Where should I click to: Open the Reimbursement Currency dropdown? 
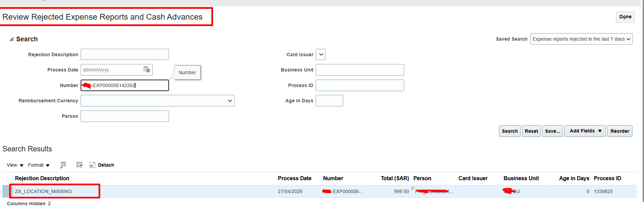158,101
